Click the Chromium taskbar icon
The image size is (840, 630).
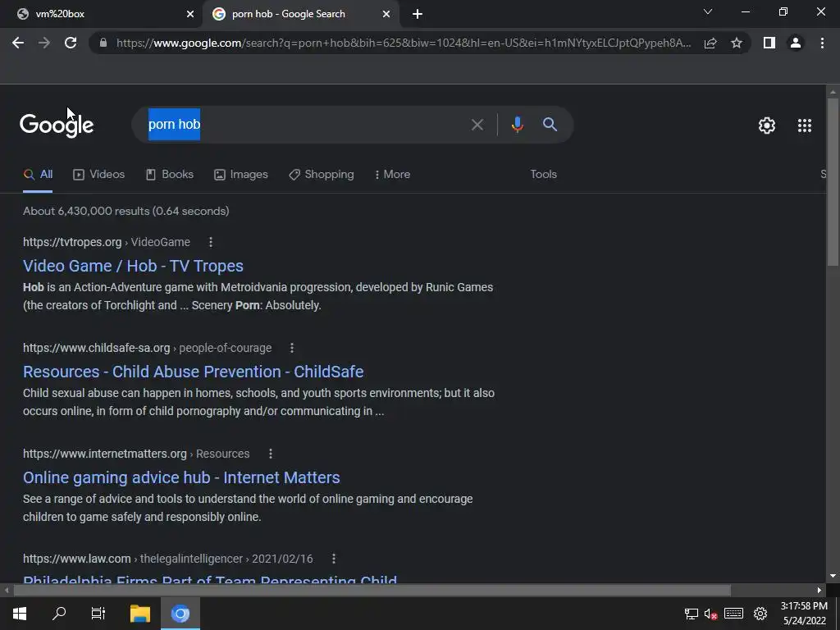(x=180, y=614)
